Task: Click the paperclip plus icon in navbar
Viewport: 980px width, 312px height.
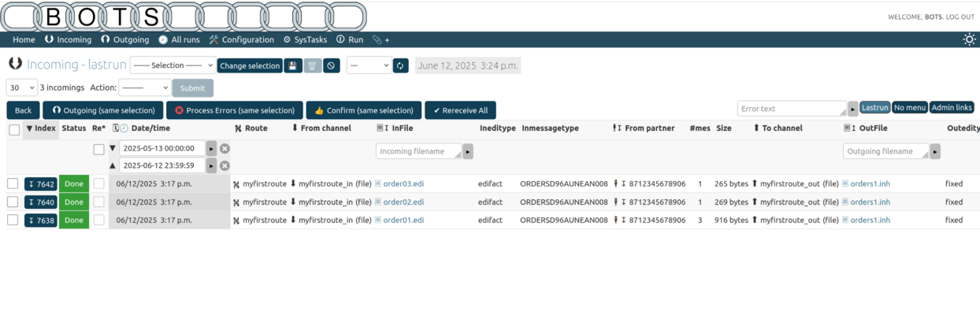Action: coord(380,39)
